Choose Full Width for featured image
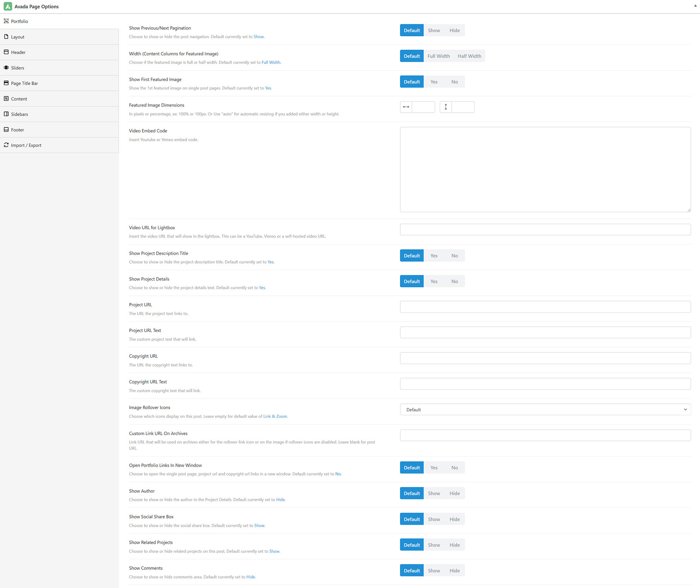 point(439,56)
